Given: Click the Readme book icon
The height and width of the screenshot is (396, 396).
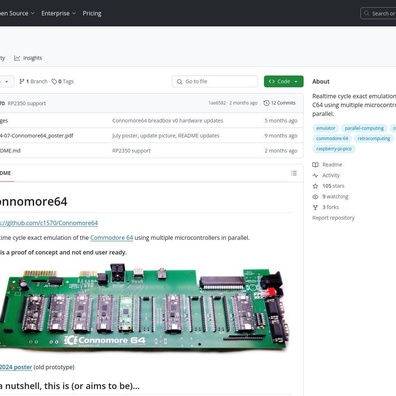Looking at the screenshot, I should point(315,165).
